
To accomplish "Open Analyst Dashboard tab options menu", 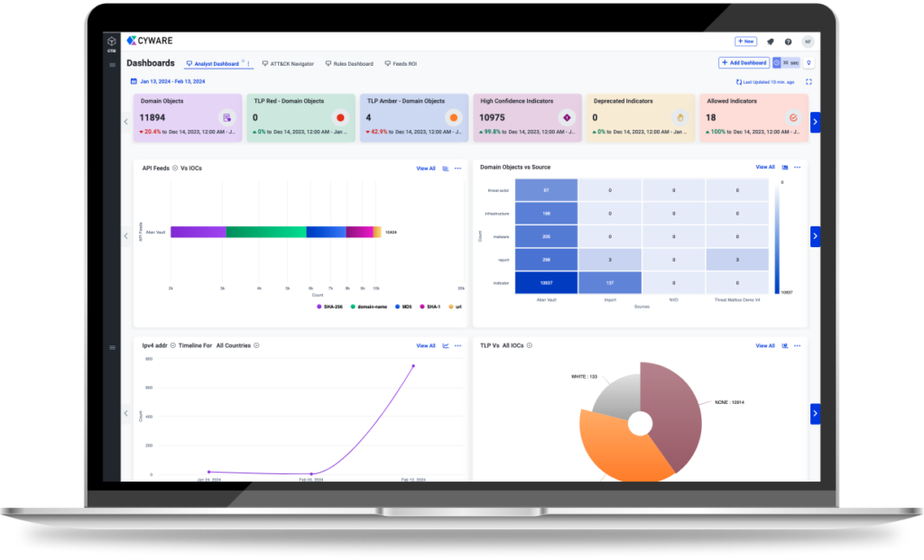I will (249, 64).
